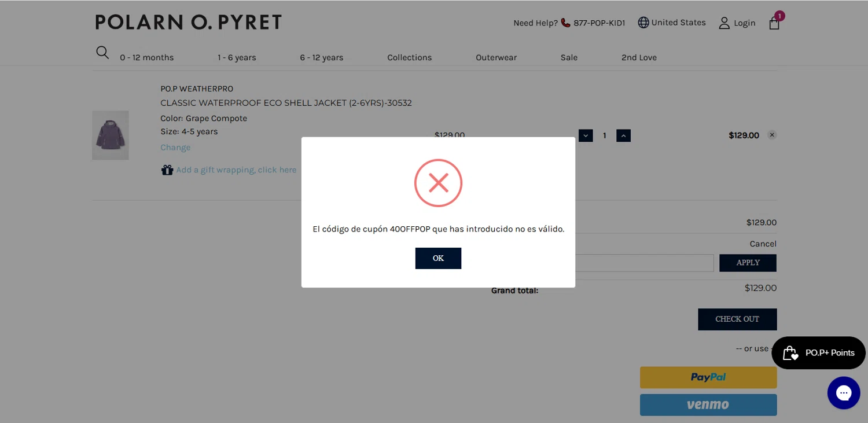Open the shopping bag cart icon

coord(774,24)
